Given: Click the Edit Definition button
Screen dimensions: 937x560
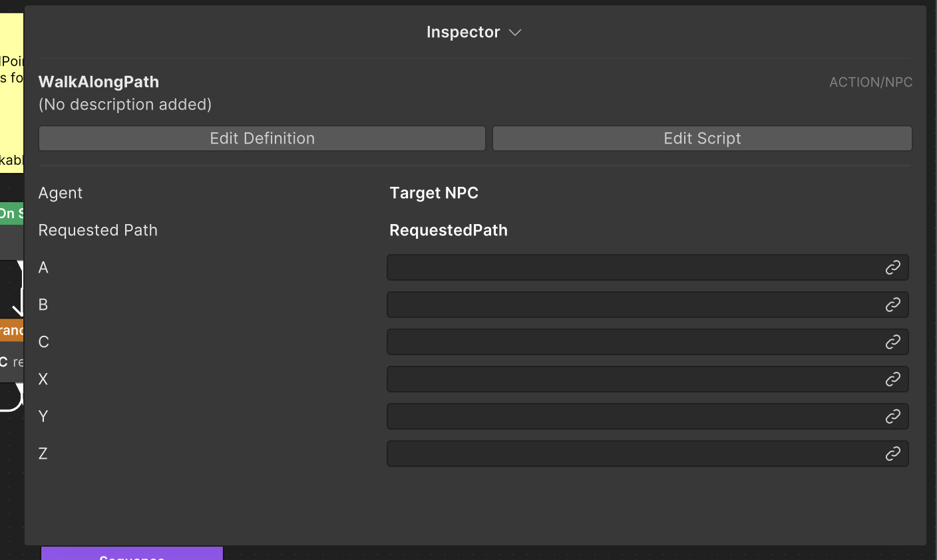Looking at the screenshot, I should tap(262, 138).
